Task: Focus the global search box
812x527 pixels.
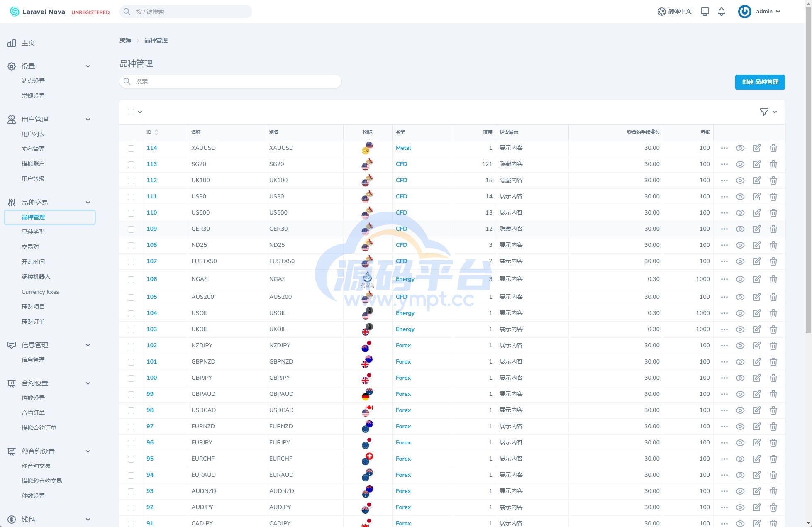Action: click(x=186, y=12)
